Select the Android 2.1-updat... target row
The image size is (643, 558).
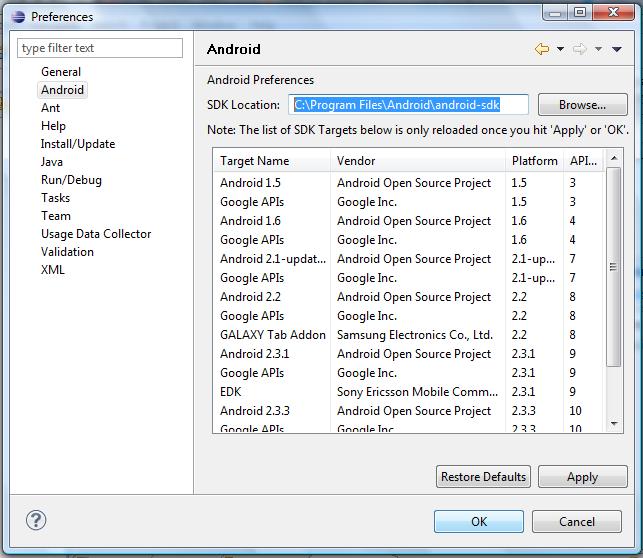pos(408,259)
